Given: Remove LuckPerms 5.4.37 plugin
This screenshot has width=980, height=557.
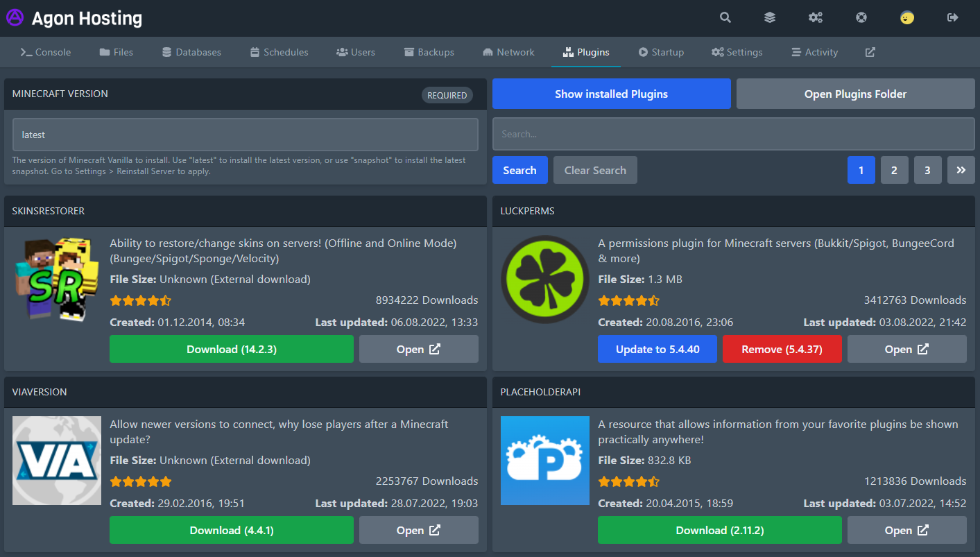Looking at the screenshot, I should coord(782,349).
